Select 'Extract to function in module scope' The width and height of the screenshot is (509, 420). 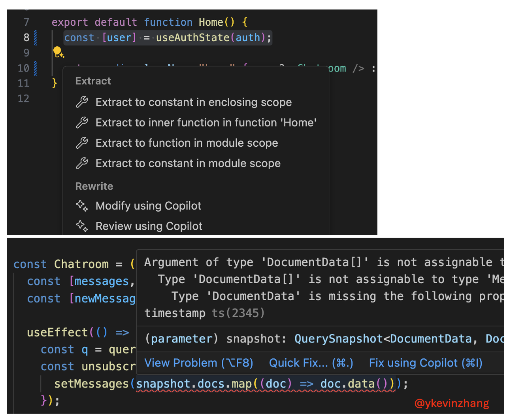[x=187, y=143]
